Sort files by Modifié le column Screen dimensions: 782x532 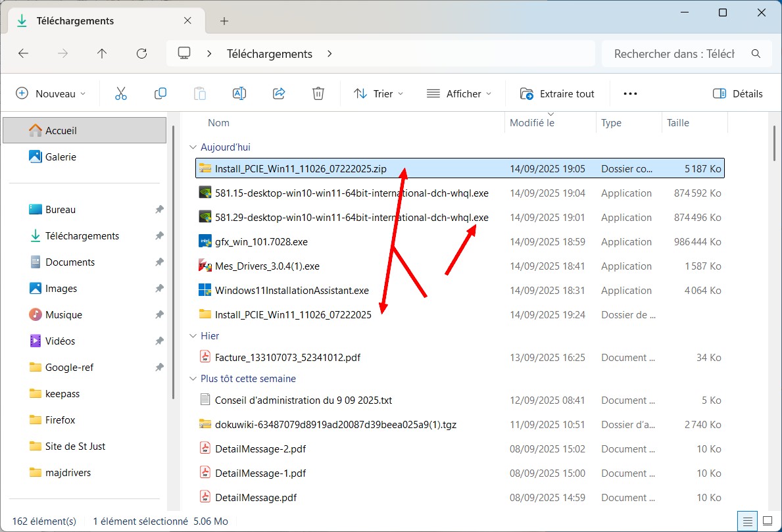(x=532, y=123)
